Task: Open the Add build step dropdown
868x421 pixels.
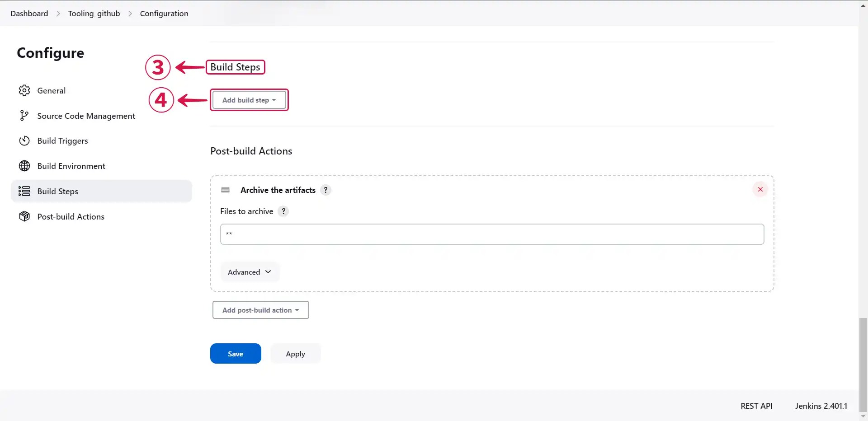Action: coord(249,100)
